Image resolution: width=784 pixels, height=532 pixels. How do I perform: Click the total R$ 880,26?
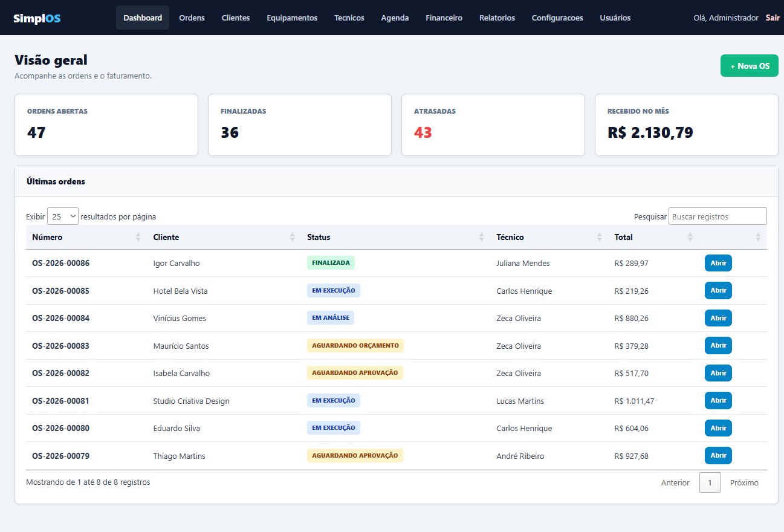[x=631, y=318]
